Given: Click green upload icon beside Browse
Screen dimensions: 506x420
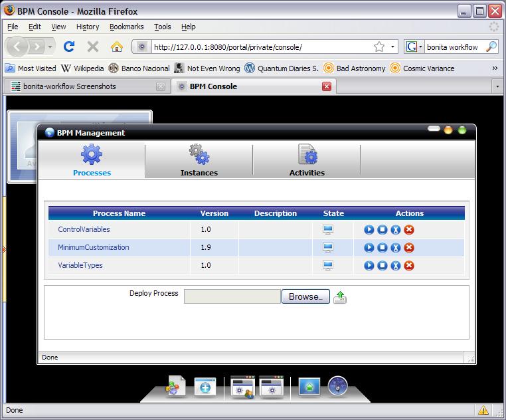Looking at the screenshot, I should 340,297.
